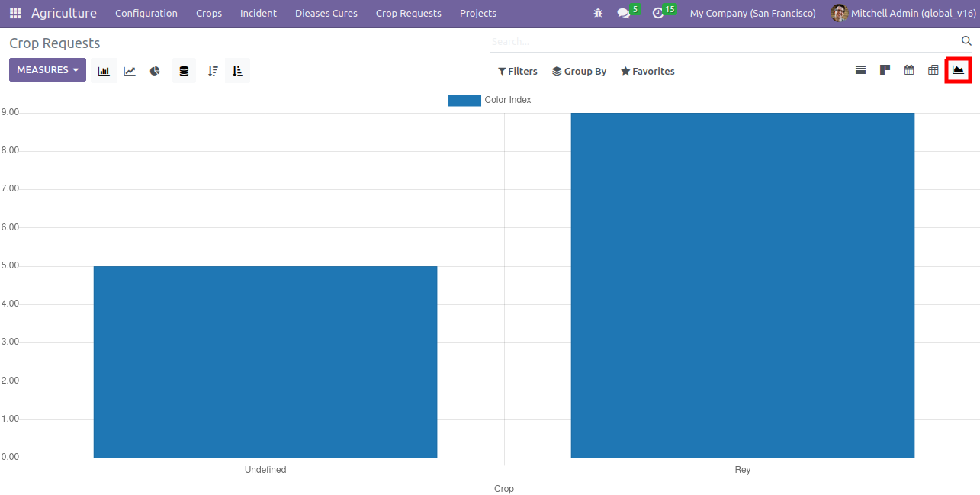980x495 pixels.
Task: Click the search input field
Action: click(721, 41)
